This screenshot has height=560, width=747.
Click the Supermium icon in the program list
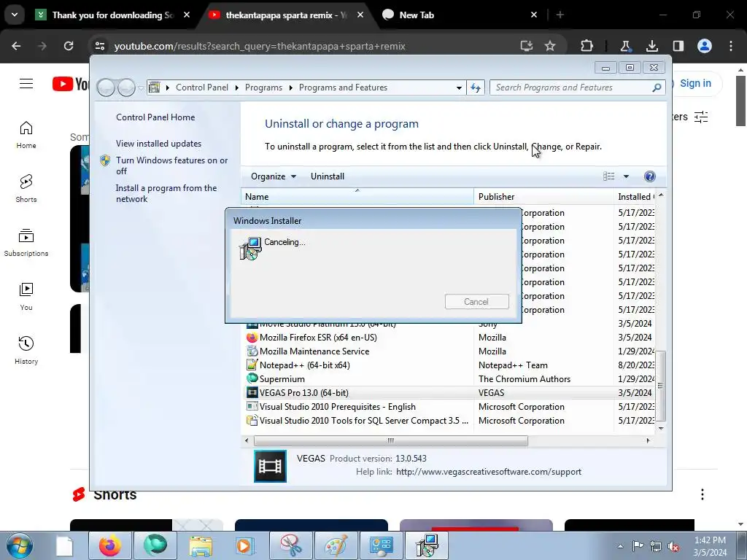pos(252,378)
